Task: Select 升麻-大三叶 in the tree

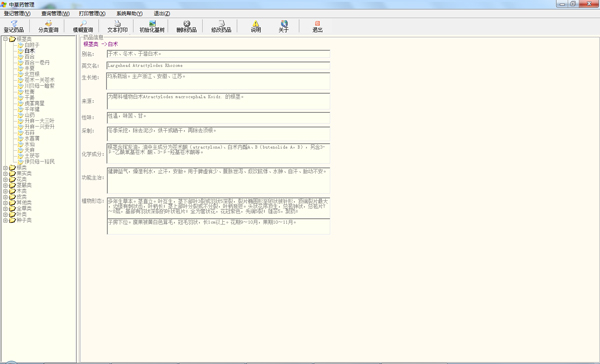Action: [x=39, y=121]
